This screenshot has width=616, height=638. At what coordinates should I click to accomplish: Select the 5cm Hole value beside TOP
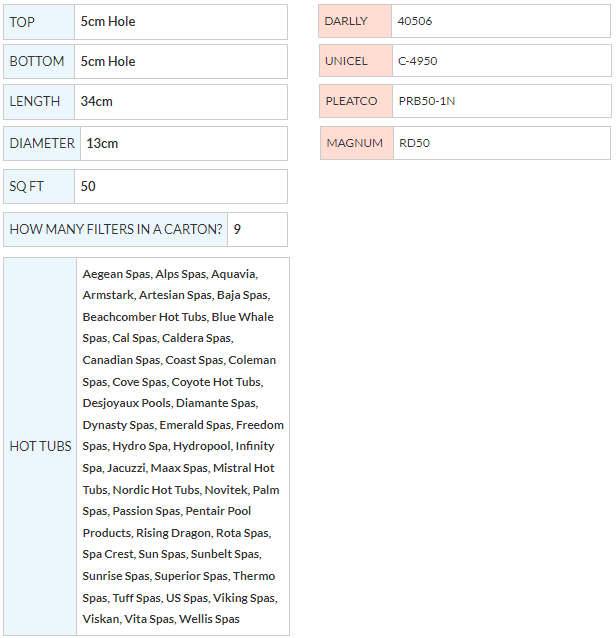108,22
